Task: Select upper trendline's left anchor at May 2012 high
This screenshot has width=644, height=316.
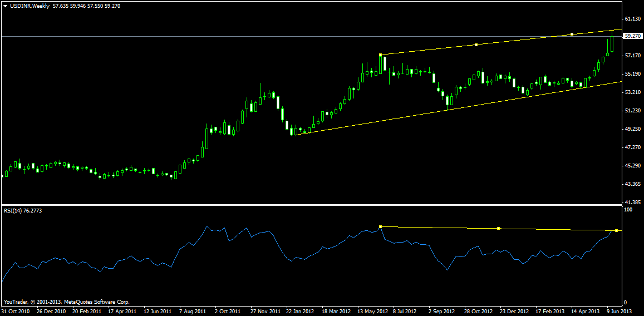Action: 380,55
